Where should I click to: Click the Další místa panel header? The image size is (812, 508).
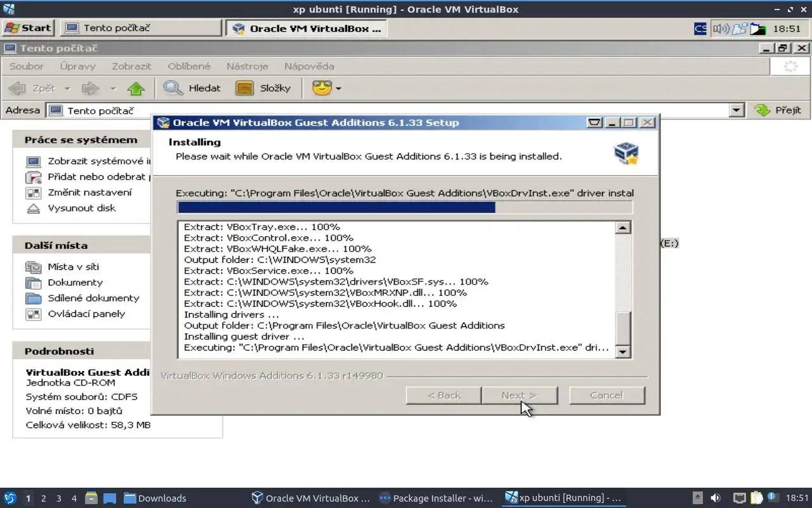(82, 245)
